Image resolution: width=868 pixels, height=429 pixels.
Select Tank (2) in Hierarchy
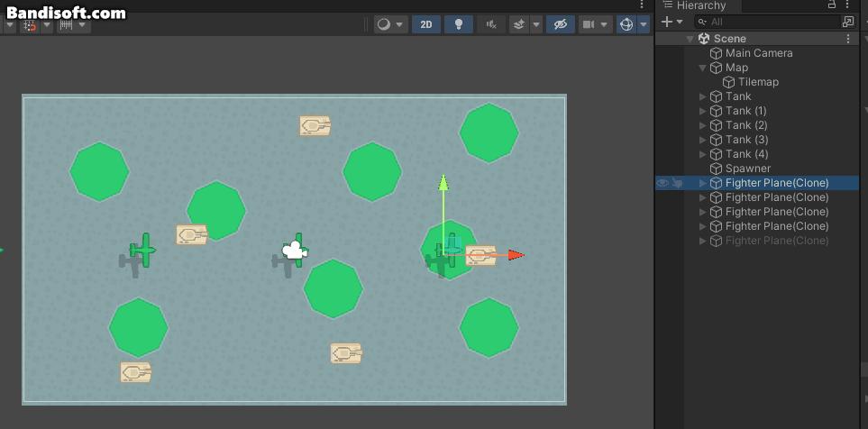point(746,125)
